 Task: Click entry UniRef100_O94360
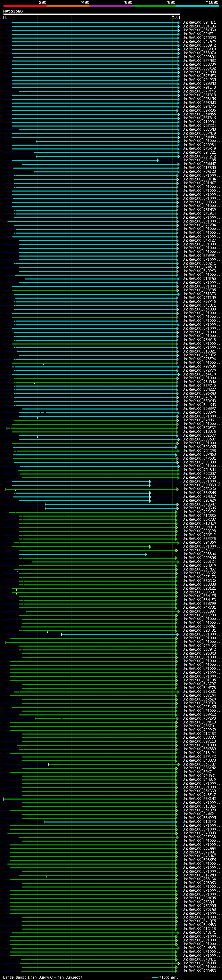pos(199,543)
